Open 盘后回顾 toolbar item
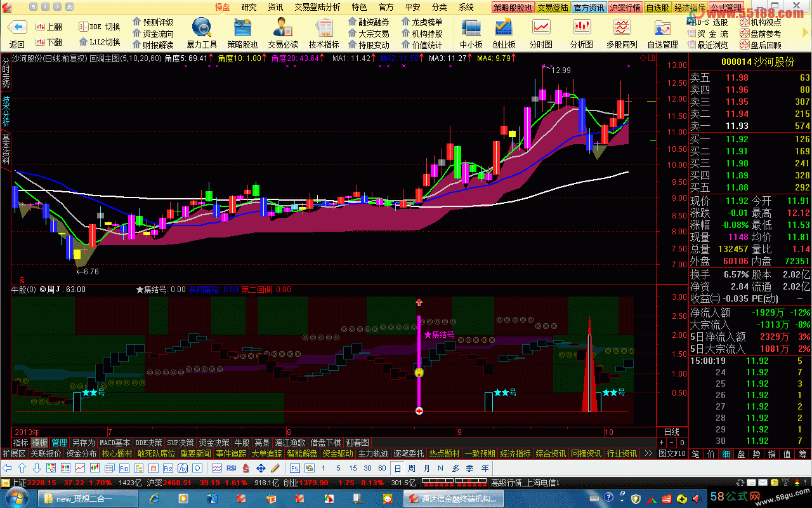The width and height of the screenshot is (812, 508). pyautogui.click(x=761, y=45)
